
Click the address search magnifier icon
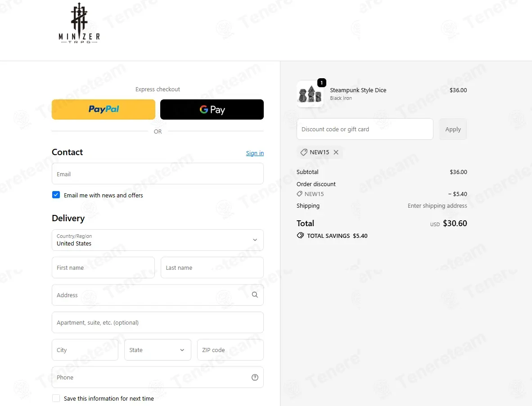[255, 295]
